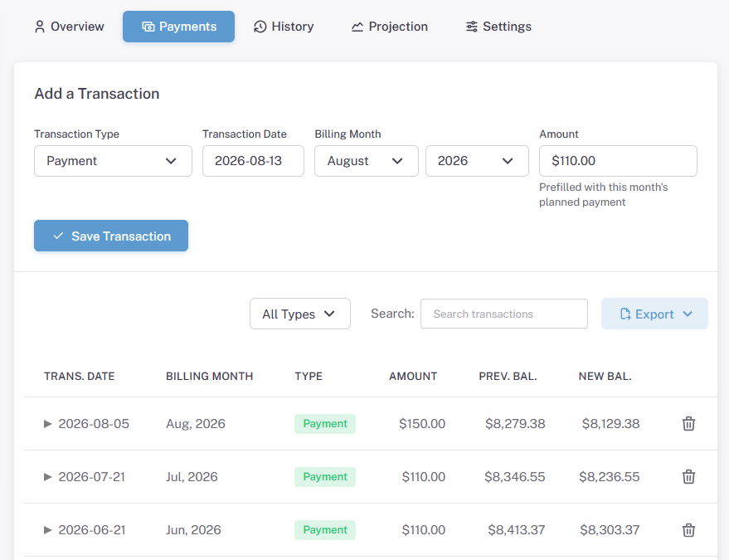Click the Aug, 2026 billing month cell
729x560 pixels.
(196, 424)
